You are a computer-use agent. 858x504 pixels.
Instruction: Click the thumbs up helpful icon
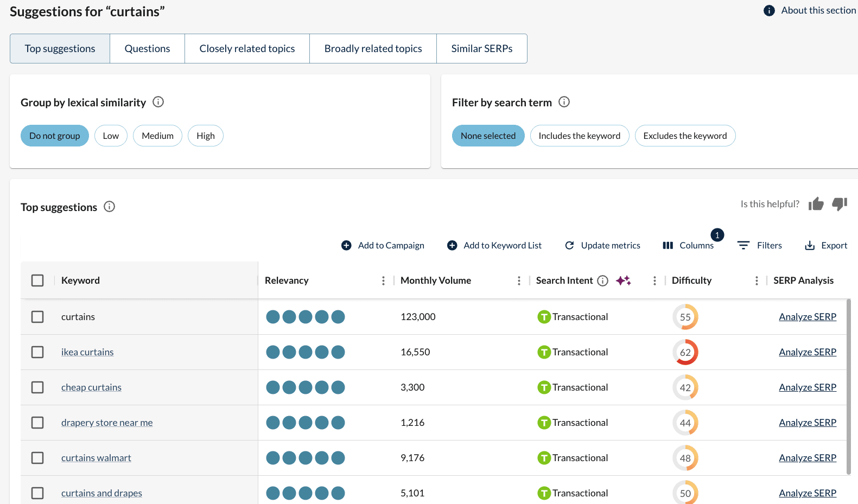(816, 204)
